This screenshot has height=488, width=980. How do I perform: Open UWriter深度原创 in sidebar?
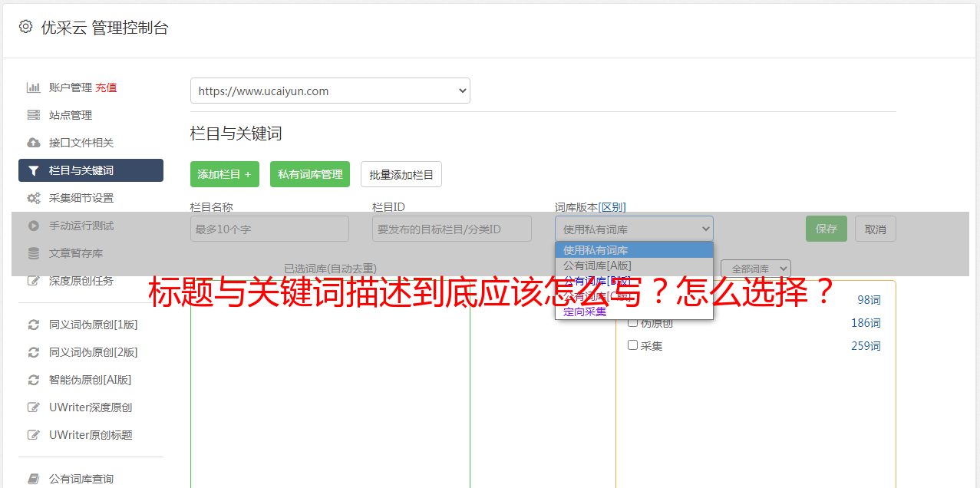(x=91, y=407)
